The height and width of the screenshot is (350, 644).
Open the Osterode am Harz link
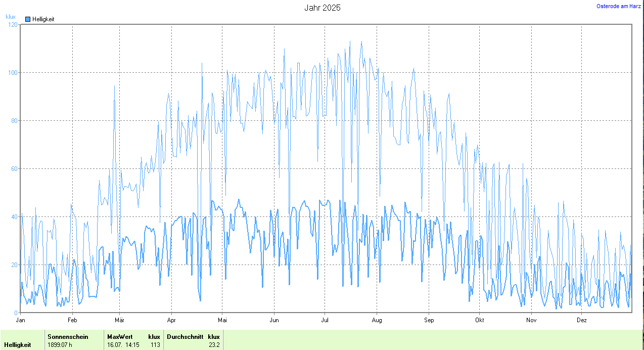[618, 6]
